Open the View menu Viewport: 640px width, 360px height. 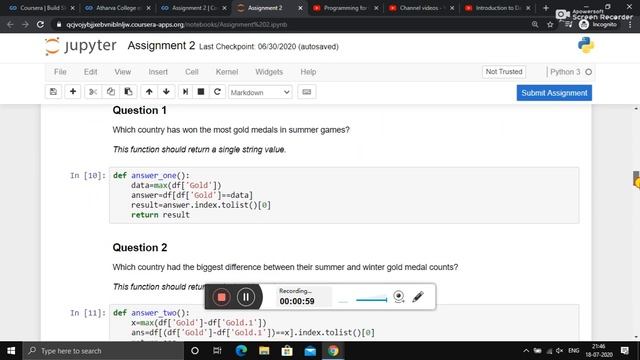click(122, 72)
